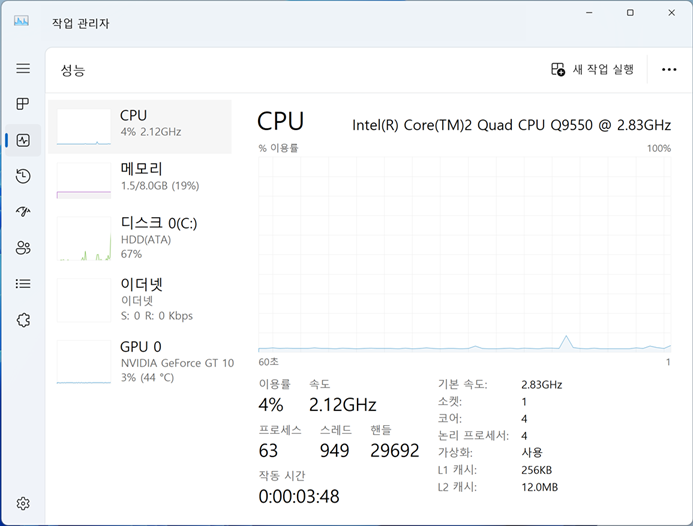This screenshot has width=693, height=526.
Task: Select the 디스크 0(C:) performance item
Action: [x=143, y=237]
